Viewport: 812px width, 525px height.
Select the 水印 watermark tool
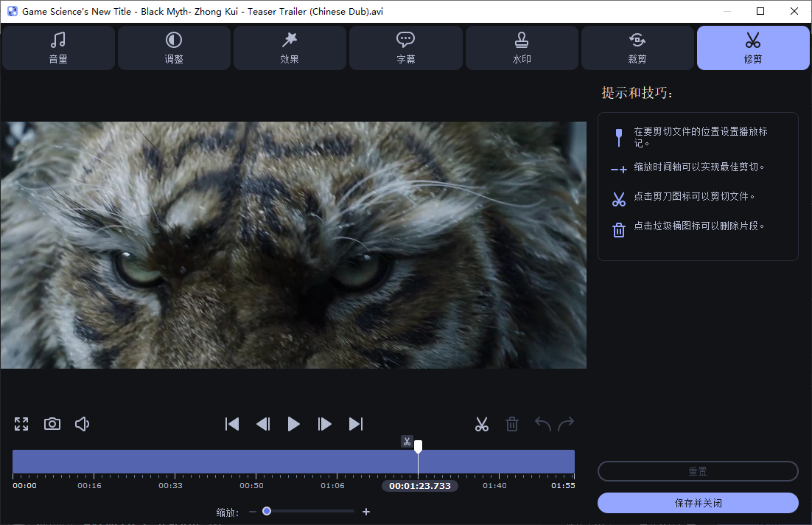(521, 47)
